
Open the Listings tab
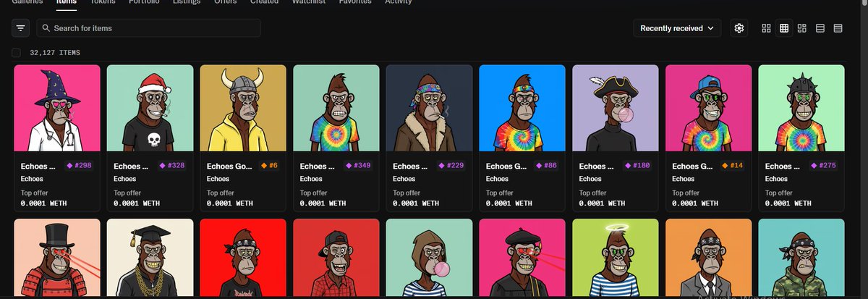187,2
